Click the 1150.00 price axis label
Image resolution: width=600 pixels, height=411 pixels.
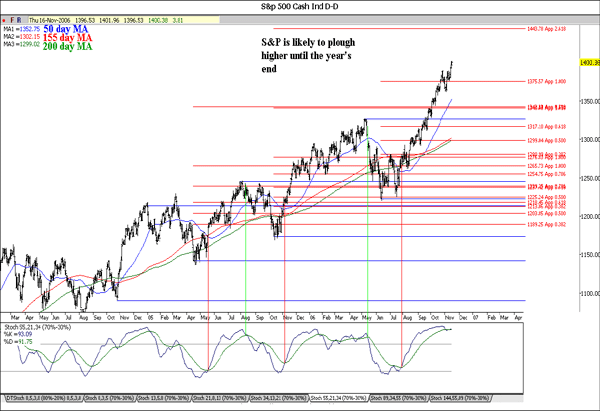[x=591, y=255]
